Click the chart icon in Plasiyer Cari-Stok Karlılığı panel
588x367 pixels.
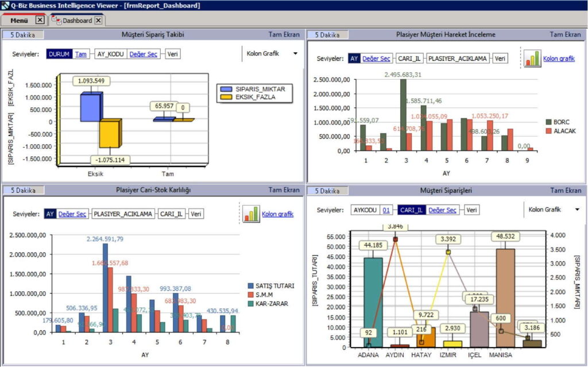pos(251,214)
